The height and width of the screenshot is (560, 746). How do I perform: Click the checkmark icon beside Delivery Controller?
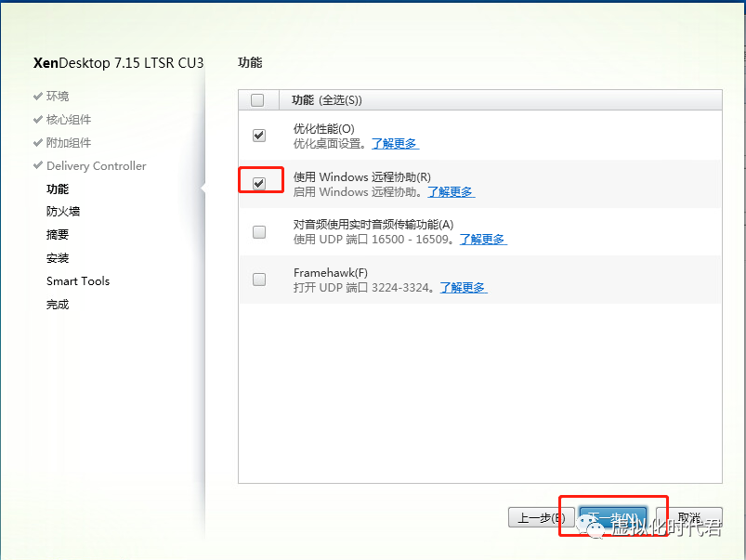[x=38, y=165]
